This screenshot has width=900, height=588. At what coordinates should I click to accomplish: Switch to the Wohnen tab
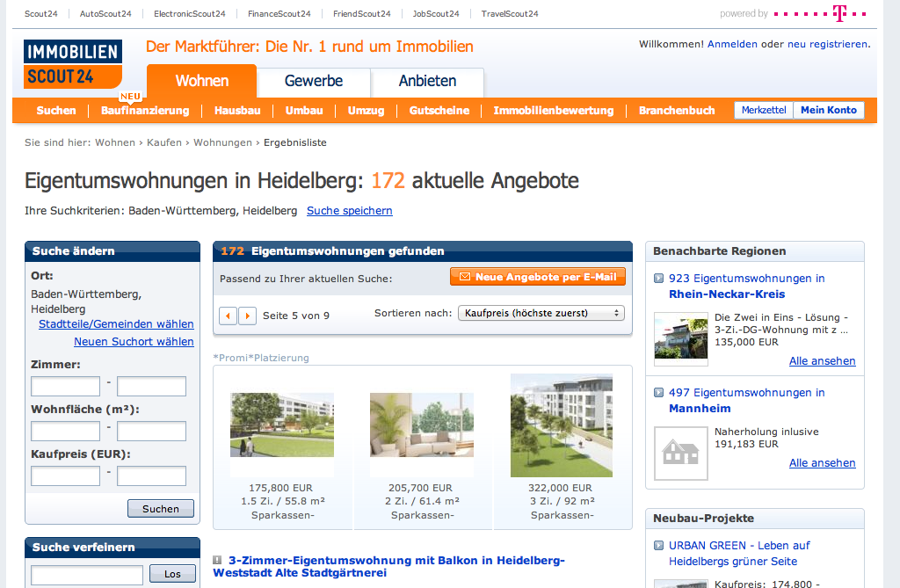(201, 81)
